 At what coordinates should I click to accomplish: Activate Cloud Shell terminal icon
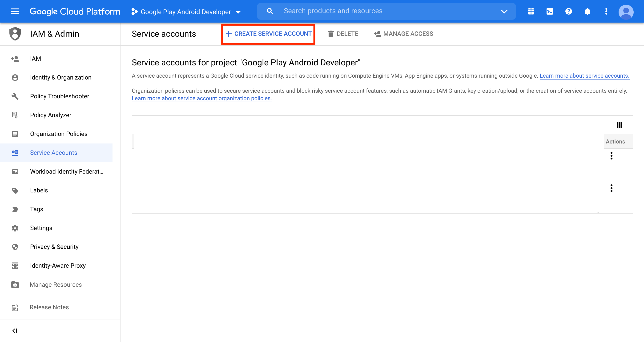point(550,11)
